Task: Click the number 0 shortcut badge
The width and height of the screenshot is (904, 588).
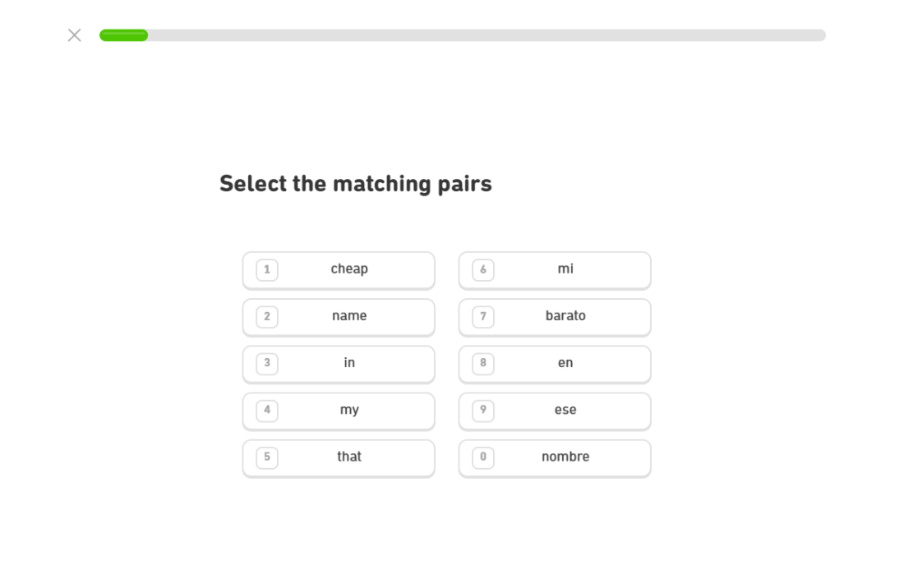Action: (483, 457)
